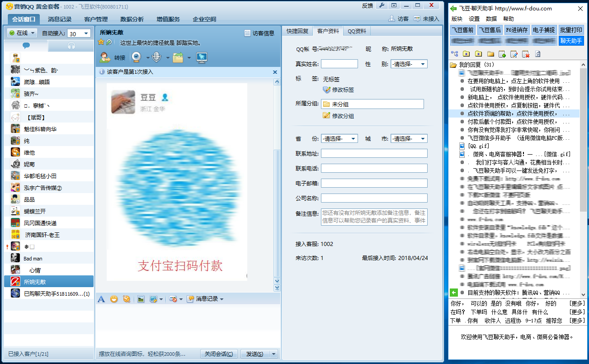Click the 修改分组 edit group icon
The width and height of the screenshot is (589, 364).
(327, 116)
